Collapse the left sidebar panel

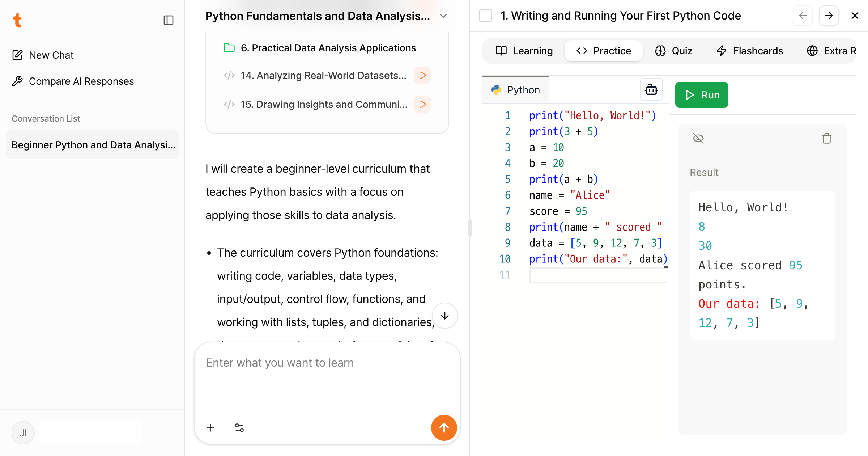pyautogui.click(x=168, y=20)
